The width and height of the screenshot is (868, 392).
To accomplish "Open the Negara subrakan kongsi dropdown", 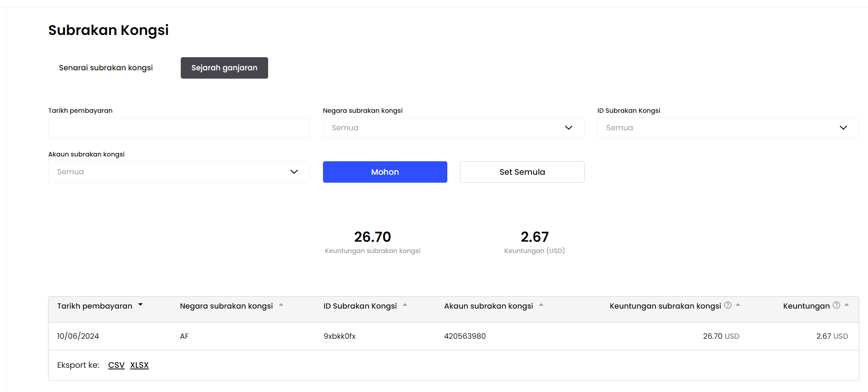I will tap(454, 128).
